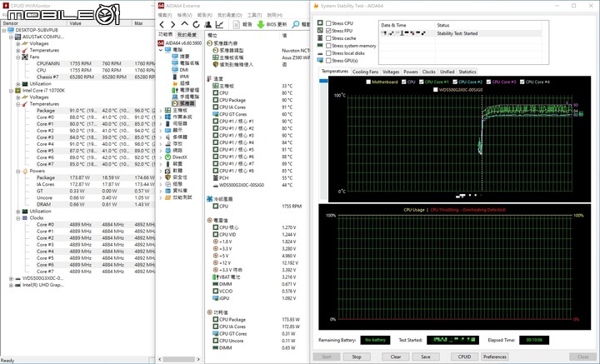Screen dimensions: 600x364
Task: Toggle the CPU Core #1 graph checkbox
Action: [x=422, y=82]
